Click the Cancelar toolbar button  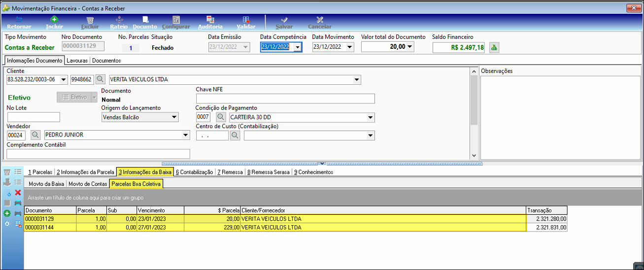(320, 23)
